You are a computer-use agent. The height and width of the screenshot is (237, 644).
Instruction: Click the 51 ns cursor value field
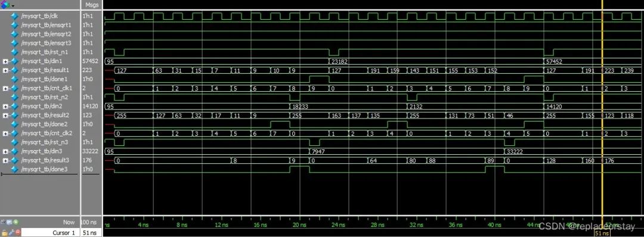click(x=91, y=232)
